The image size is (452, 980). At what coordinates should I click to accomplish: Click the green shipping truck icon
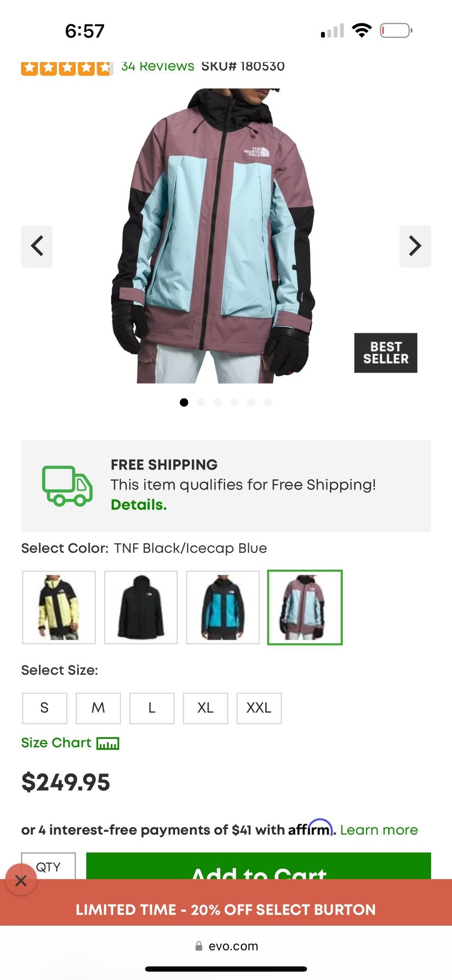(67, 486)
